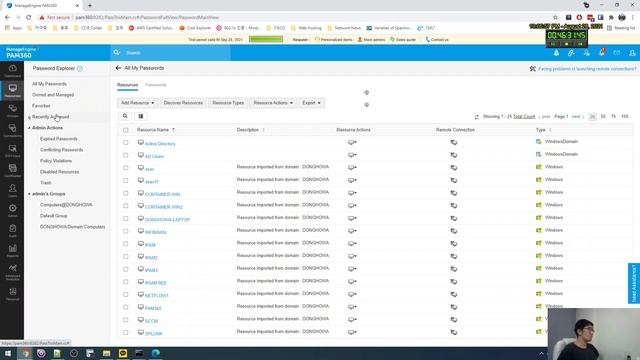
Task: Click the column chooser icon above table
Action: [x=140, y=116]
